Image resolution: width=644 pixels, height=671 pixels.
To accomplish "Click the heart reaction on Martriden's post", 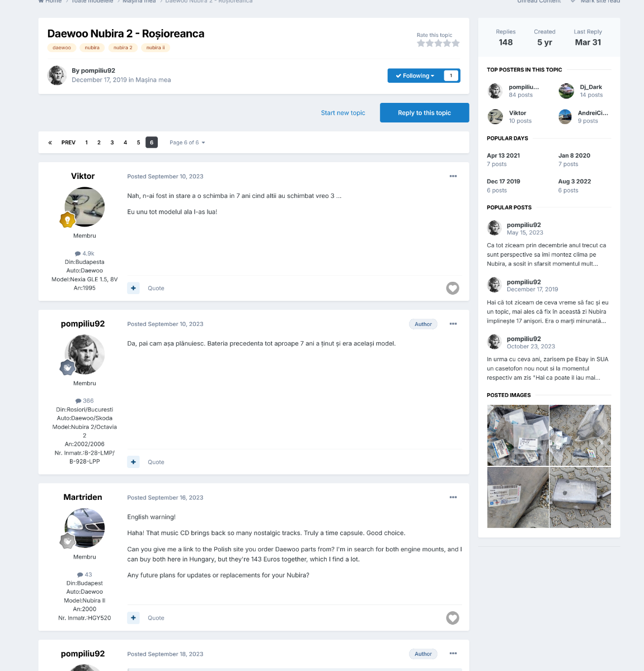I will [x=453, y=618].
